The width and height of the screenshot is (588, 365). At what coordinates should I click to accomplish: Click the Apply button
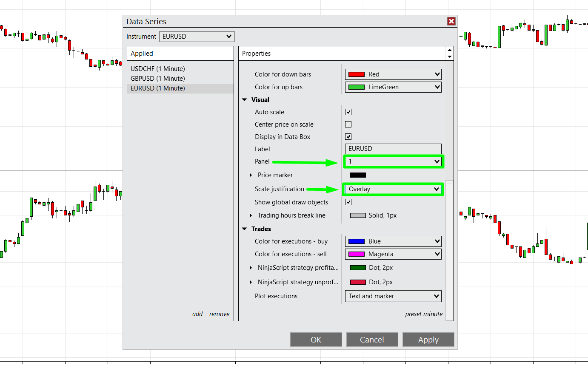tap(428, 340)
